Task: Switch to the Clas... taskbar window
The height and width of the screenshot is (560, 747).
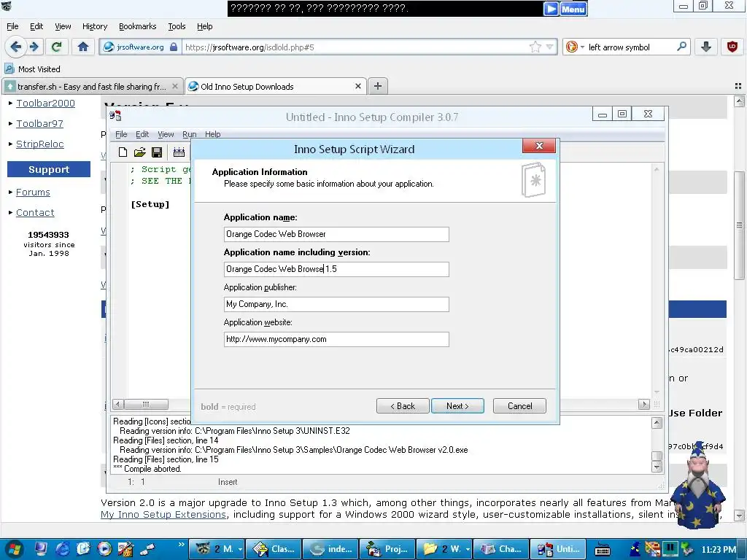Action: 273,549
